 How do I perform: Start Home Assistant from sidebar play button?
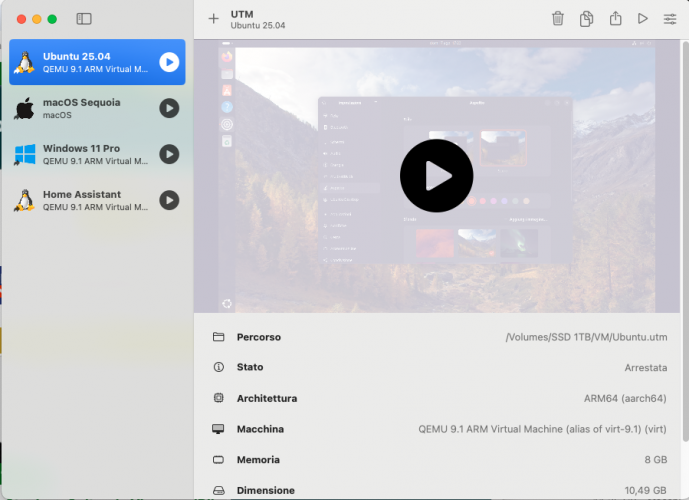[x=169, y=200]
